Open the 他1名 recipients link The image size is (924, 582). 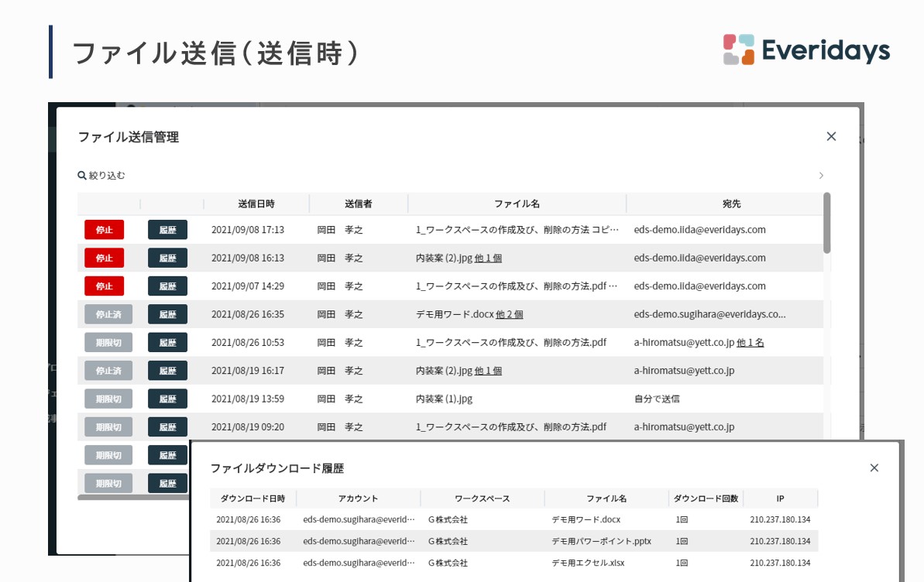click(750, 342)
